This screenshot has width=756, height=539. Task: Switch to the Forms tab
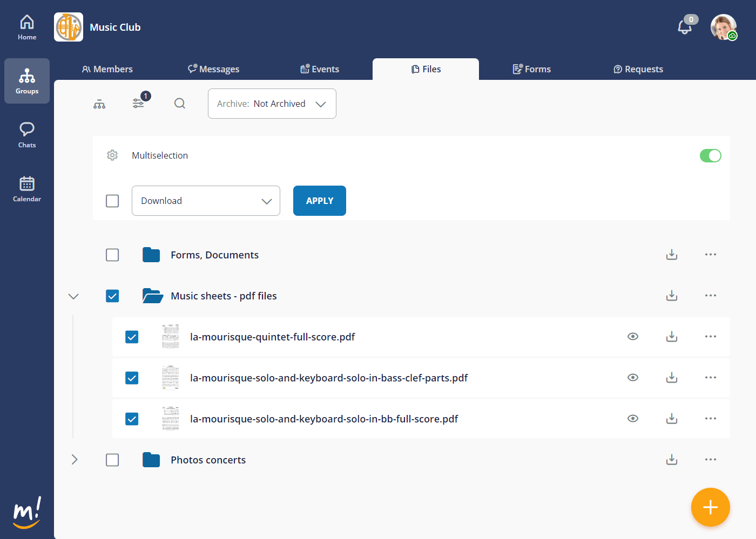[x=532, y=69]
